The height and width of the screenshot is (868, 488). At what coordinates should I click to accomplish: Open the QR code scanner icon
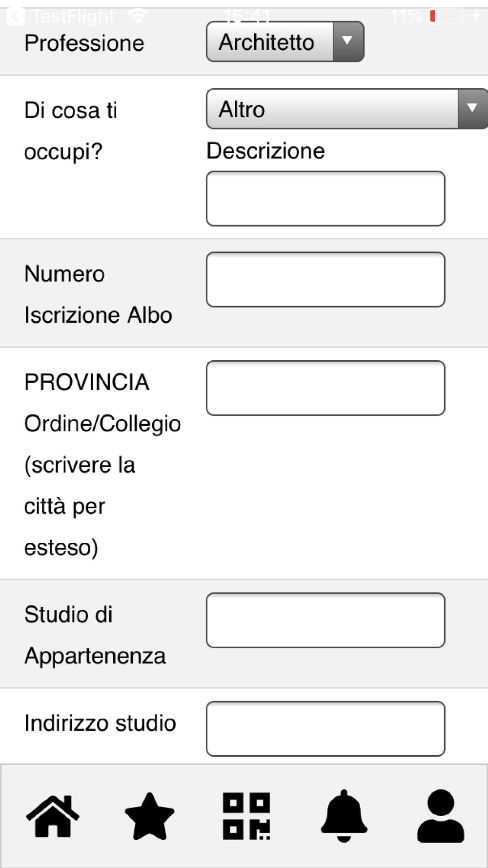(246, 816)
